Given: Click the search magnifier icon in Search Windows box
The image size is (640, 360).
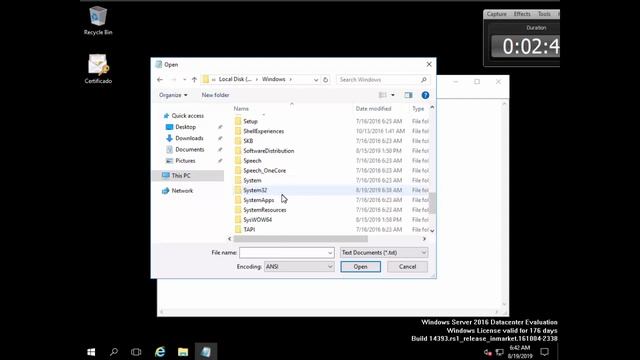Looking at the screenshot, I should point(424,80).
